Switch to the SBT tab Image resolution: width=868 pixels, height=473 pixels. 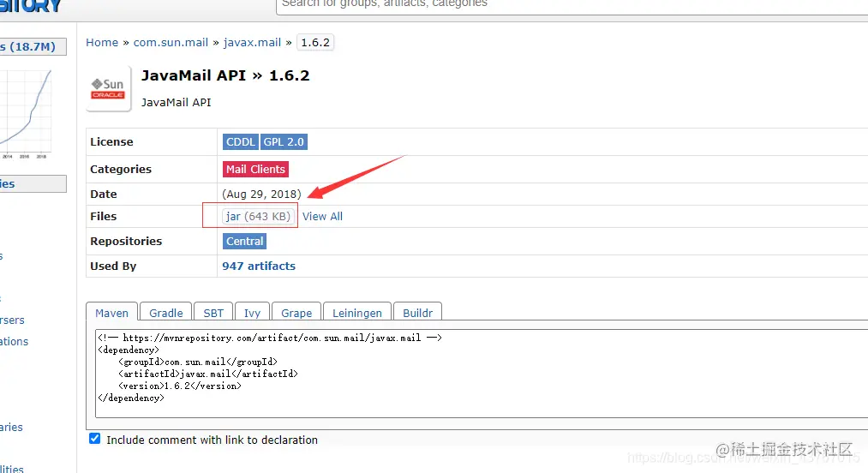click(x=213, y=312)
